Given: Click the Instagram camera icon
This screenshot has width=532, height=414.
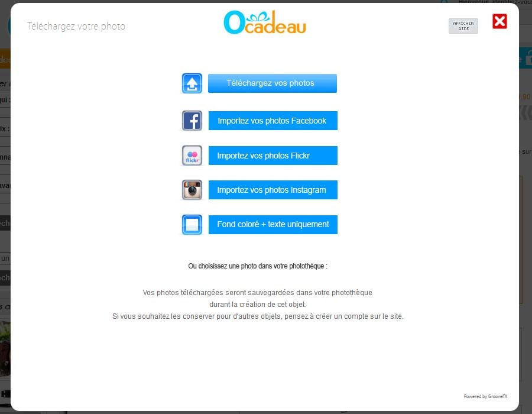Looking at the screenshot, I should tap(192, 190).
